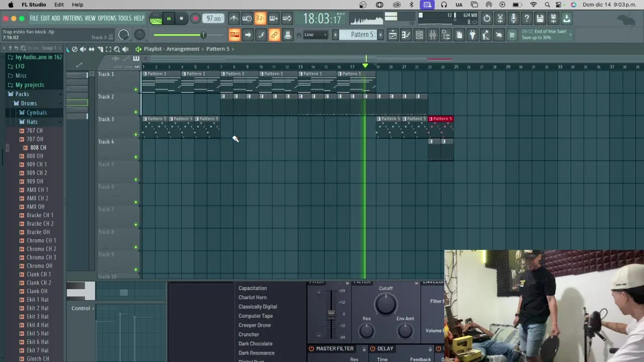Click the green main pitch slider handle
This screenshot has height=362, width=644.
click(203, 35)
